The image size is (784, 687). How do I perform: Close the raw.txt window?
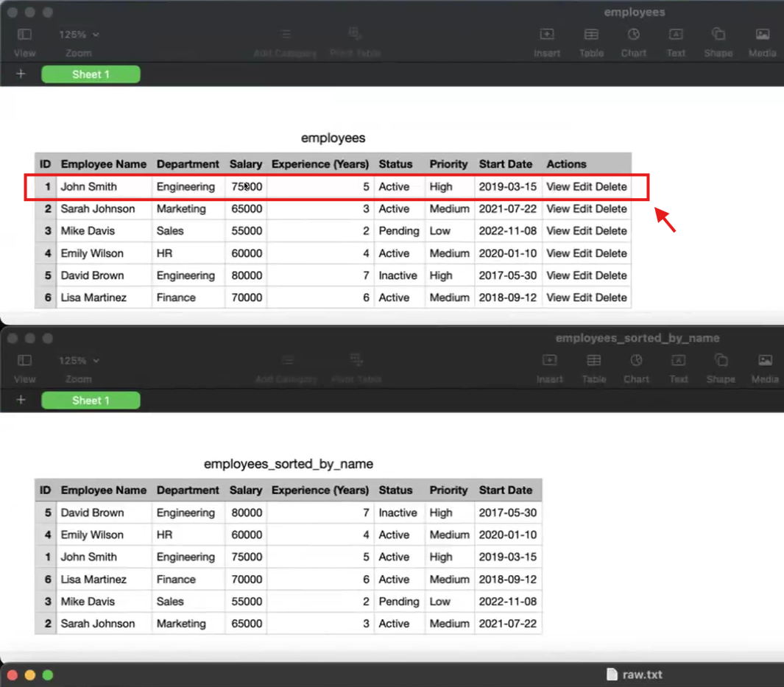(13, 675)
